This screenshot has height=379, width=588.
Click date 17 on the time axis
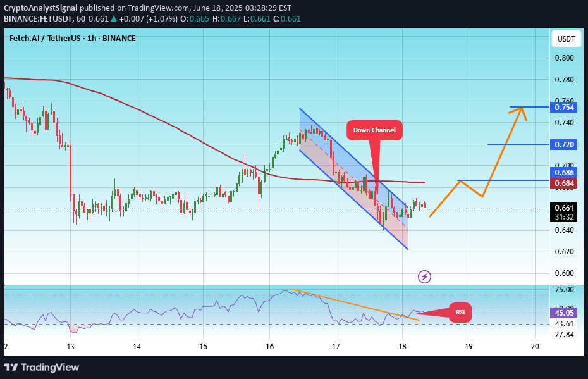[x=336, y=347]
